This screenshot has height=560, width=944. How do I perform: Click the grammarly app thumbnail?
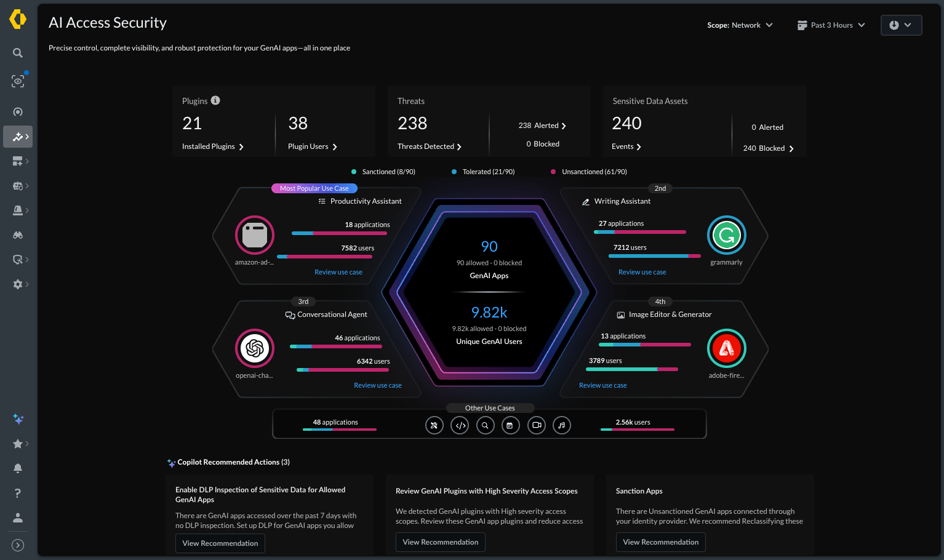(x=727, y=235)
